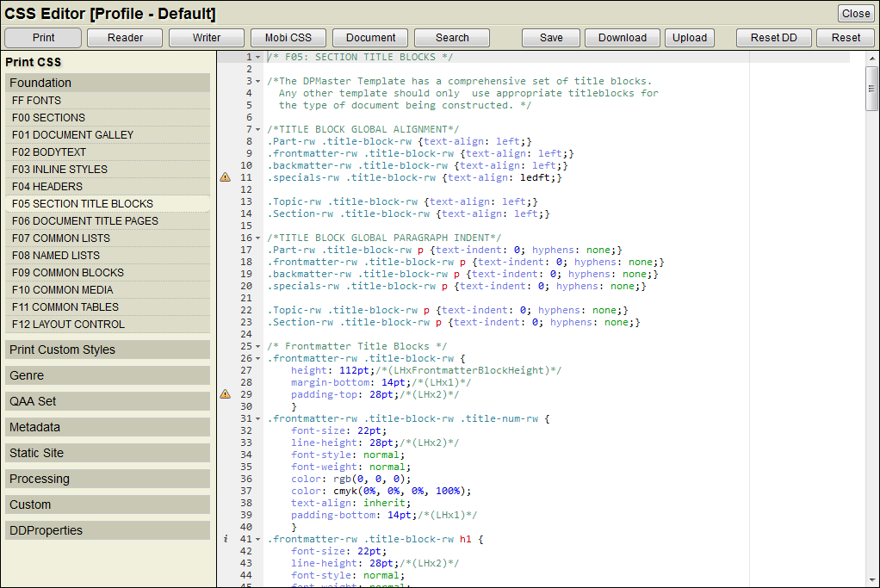880x588 pixels.
Task: Click scrollbar up arrow in code editor
Action: point(871,59)
